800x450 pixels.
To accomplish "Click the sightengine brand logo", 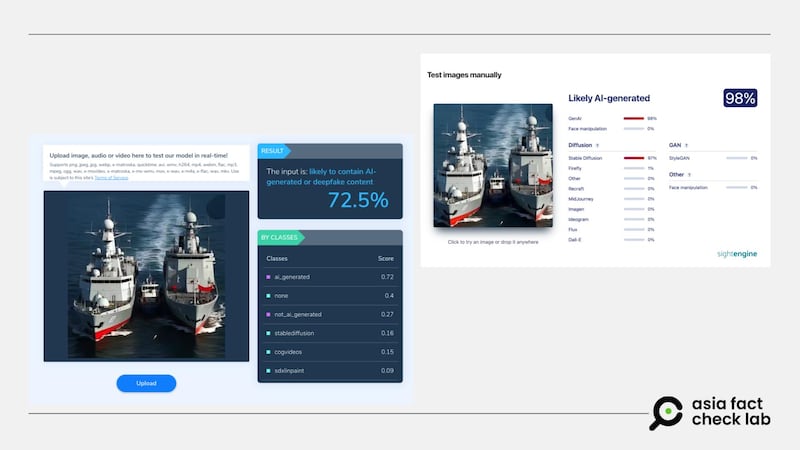I will coord(737,254).
